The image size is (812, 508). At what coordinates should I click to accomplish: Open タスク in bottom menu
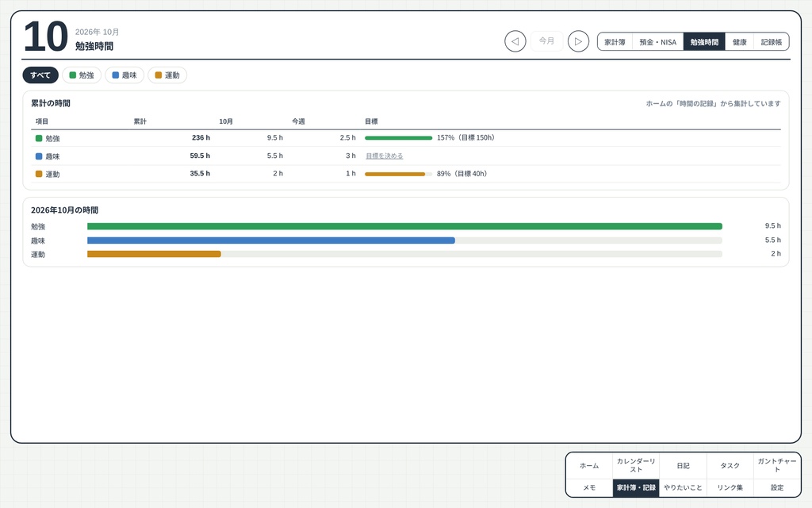(730, 465)
